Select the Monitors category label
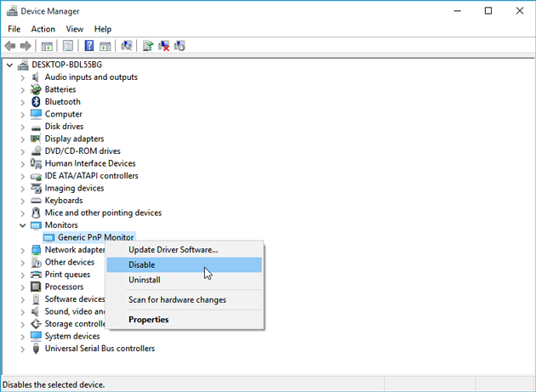536x392 pixels. [61, 224]
